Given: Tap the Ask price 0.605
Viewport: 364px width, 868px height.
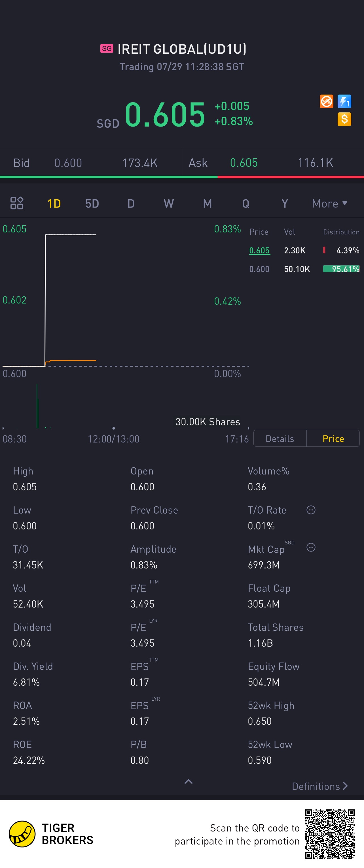Looking at the screenshot, I should [244, 163].
